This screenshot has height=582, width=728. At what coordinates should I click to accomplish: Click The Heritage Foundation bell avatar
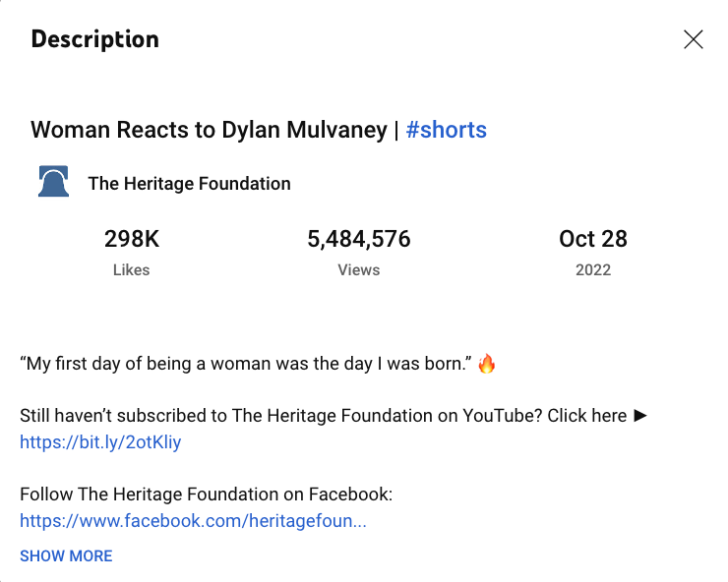[53, 183]
